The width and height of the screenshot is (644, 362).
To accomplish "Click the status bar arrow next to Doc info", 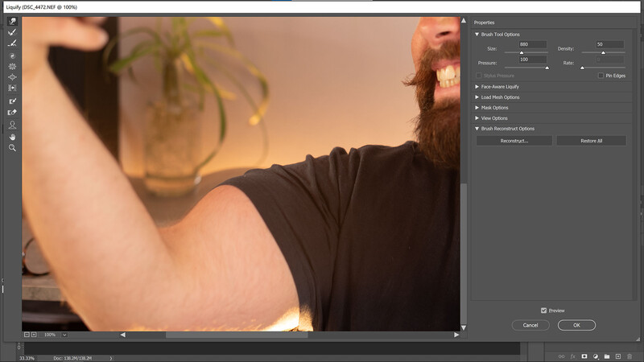I will (x=111, y=358).
